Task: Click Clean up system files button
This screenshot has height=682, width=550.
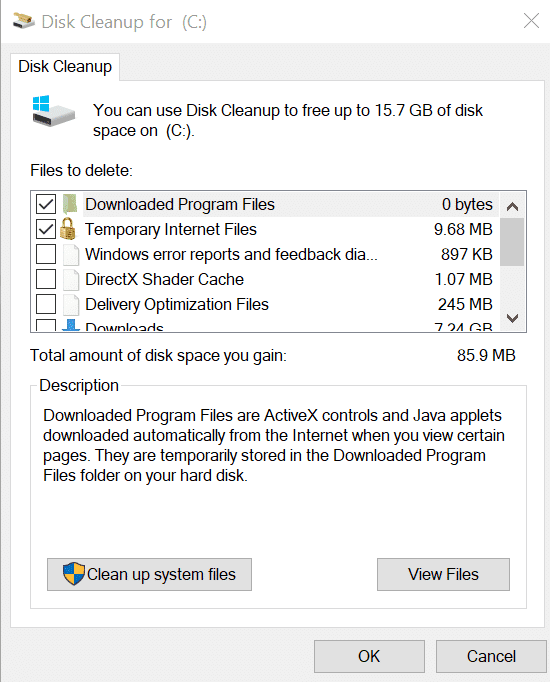Action: (x=149, y=575)
